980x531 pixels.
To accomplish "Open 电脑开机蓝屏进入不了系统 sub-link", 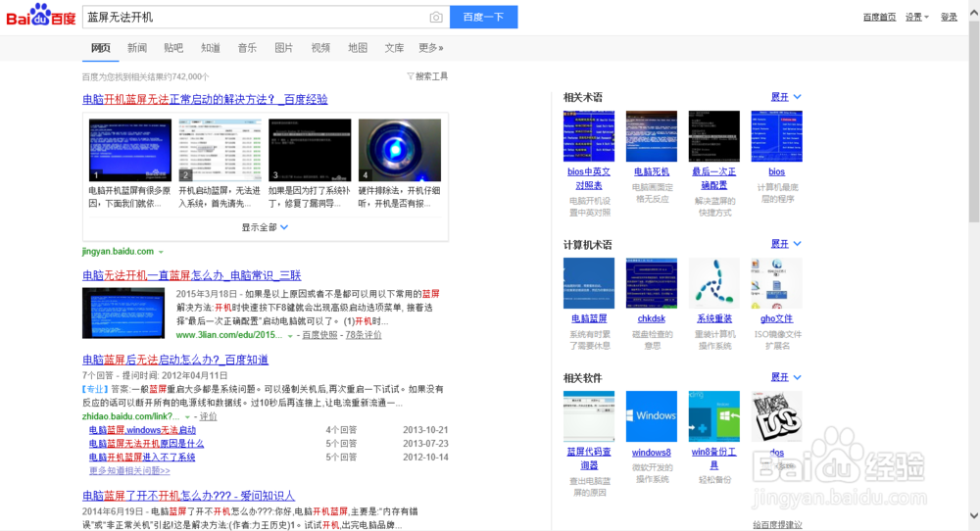I will coord(142,458).
